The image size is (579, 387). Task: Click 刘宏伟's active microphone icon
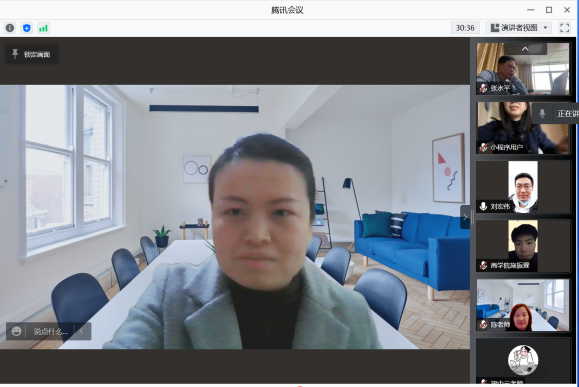coord(483,206)
